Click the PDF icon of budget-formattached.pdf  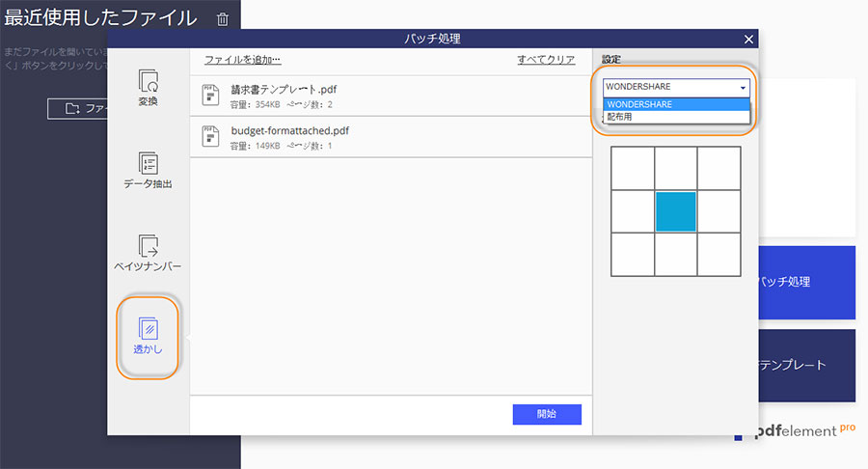coord(210,136)
